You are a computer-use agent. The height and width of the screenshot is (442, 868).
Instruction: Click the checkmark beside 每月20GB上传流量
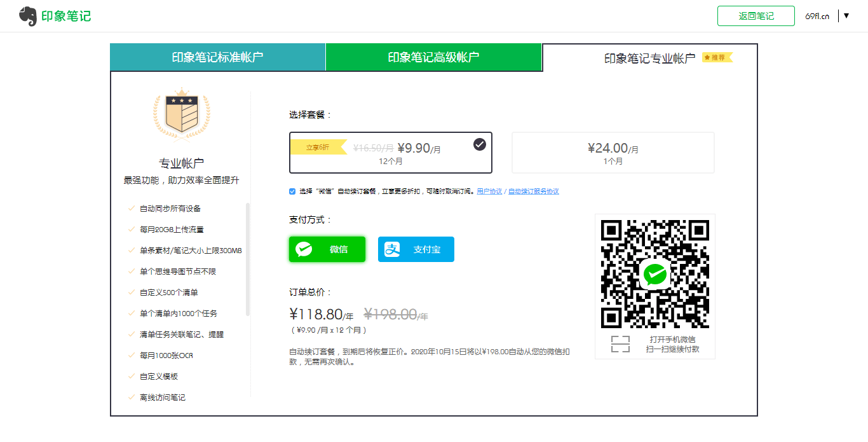point(131,229)
